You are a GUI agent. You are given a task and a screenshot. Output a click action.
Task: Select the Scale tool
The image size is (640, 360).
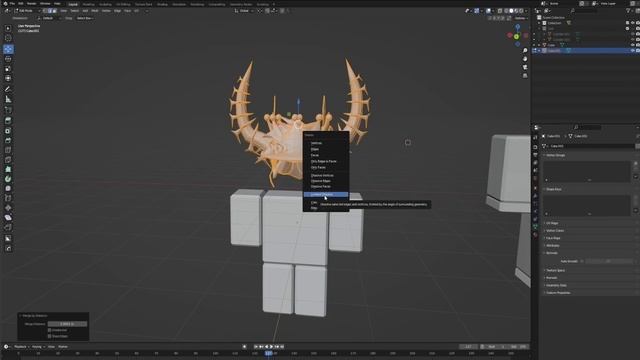pyautogui.click(x=8, y=69)
